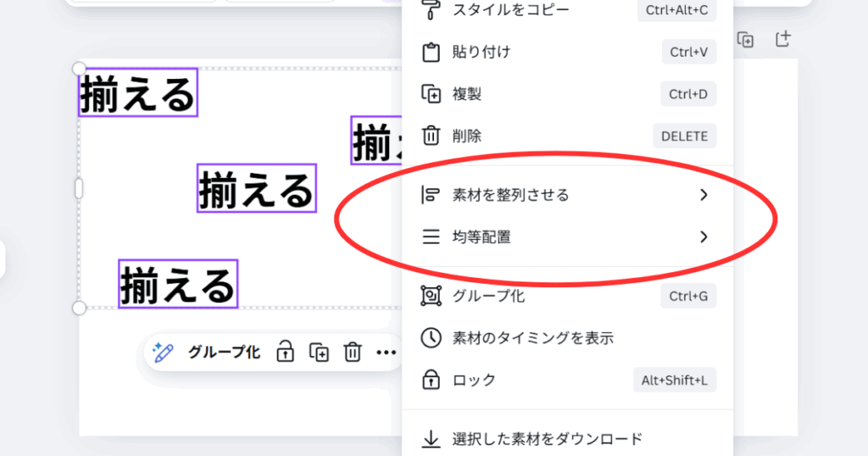Select 素材のタイミングを表示 menu entry

pos(567,338)
